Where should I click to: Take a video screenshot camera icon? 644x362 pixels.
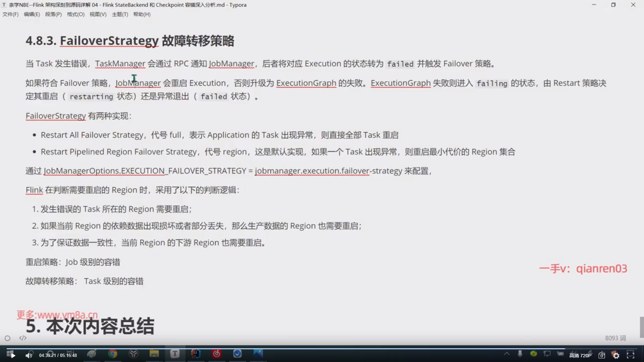pos(602,355)
